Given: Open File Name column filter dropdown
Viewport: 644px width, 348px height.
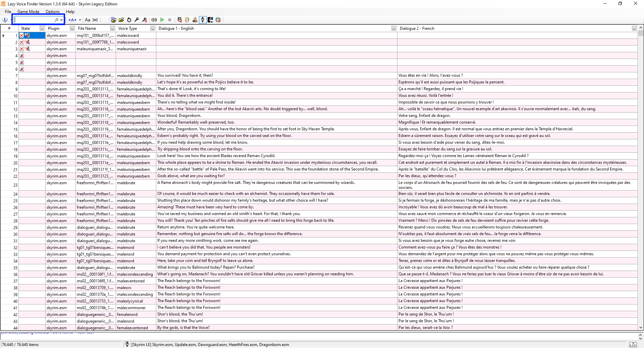Looking at the screenshot, I should tap(112, 28).
